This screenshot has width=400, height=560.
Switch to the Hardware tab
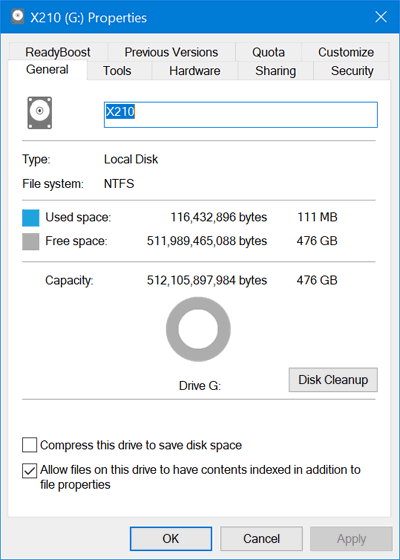(x=195, y=71)
